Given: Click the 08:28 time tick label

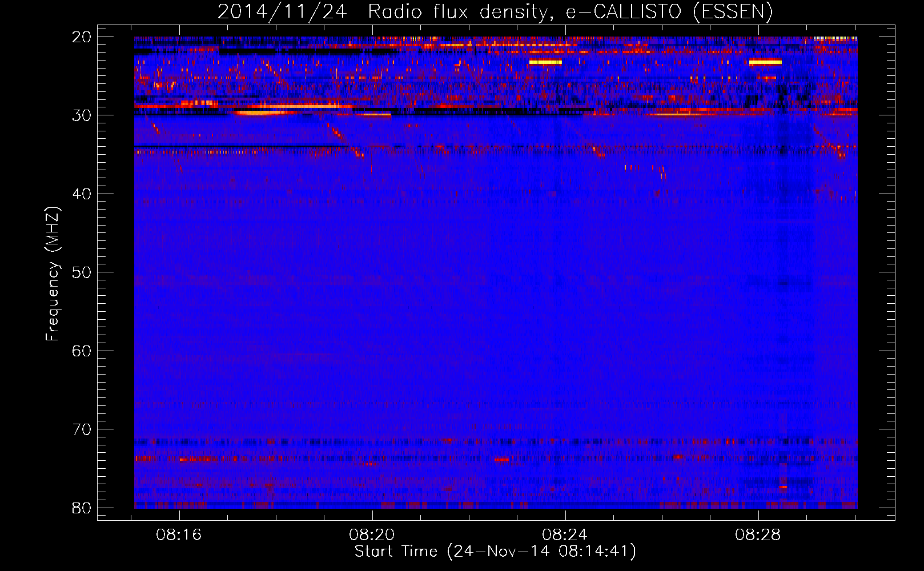Looking at the screenshot, I should click(x=758, y=534).
